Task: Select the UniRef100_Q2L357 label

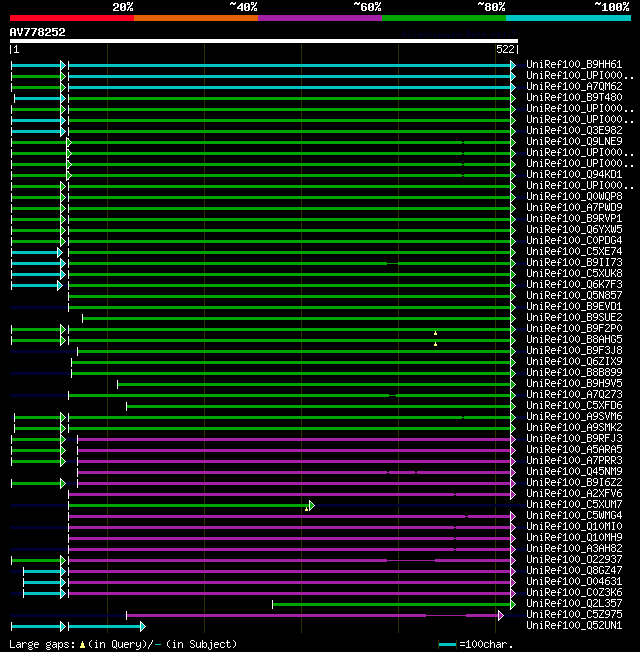Action: (574, 604)
